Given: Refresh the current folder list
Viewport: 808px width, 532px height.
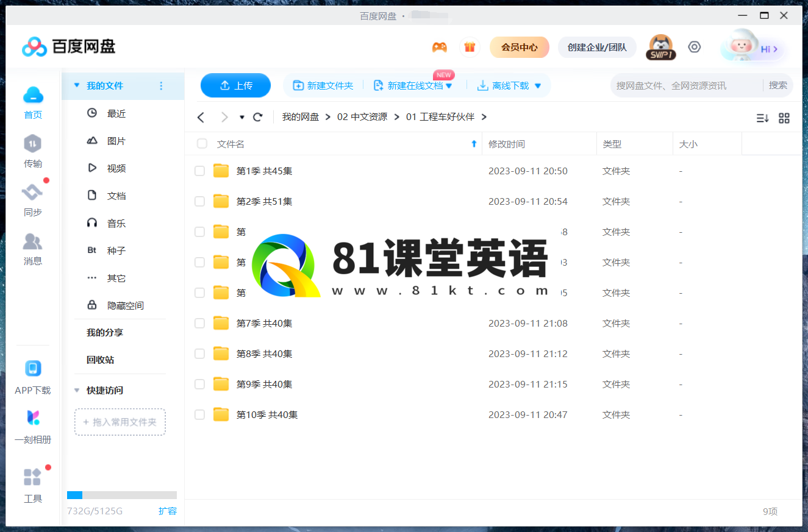Looking at the screenshot, I should click(258, 117).
